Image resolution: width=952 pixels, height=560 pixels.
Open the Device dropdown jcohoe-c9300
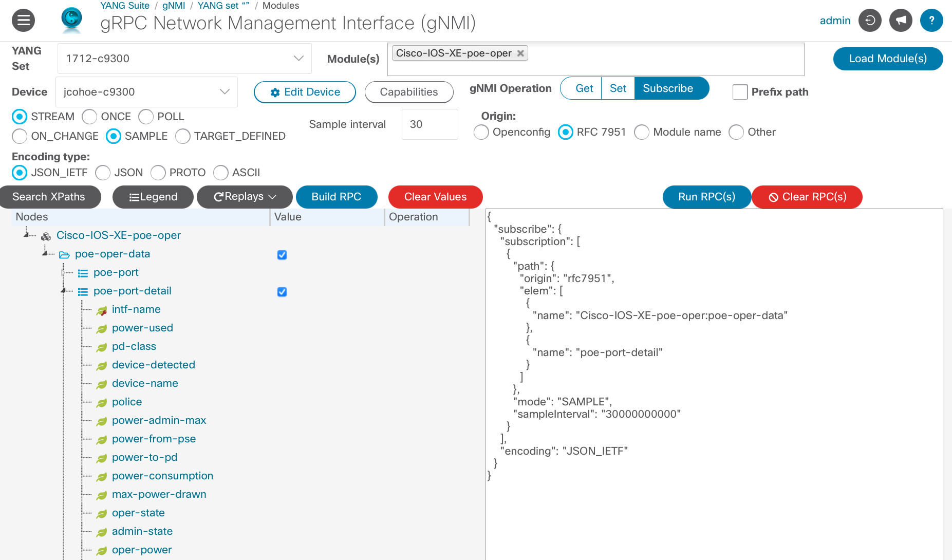pyautogui.click(x=146, y=92)
